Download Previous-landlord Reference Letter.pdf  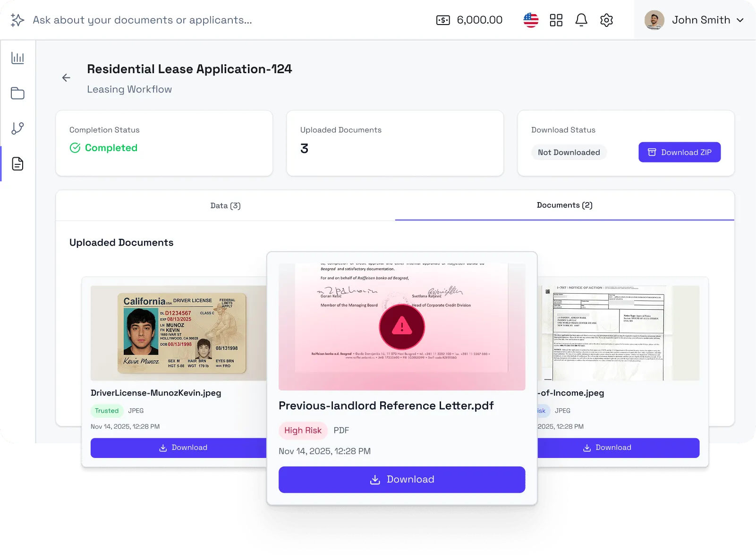tap(402, 479)
